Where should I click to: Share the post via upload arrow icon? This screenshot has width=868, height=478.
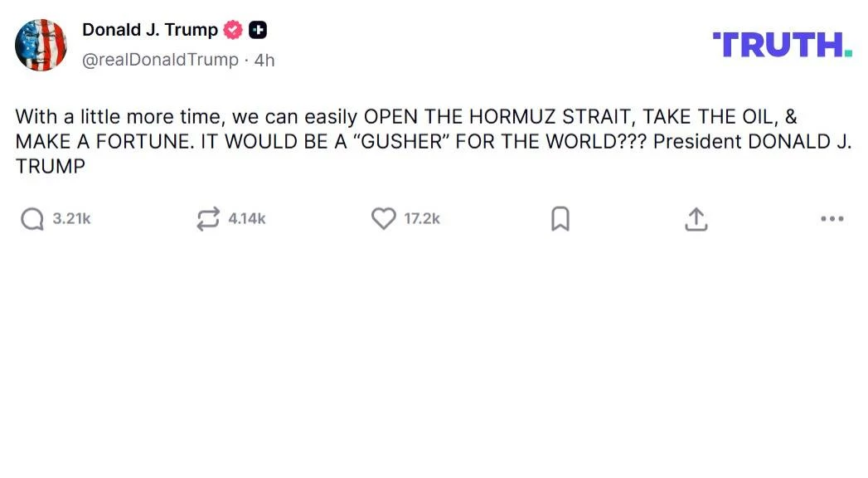[x=696, y=219]
